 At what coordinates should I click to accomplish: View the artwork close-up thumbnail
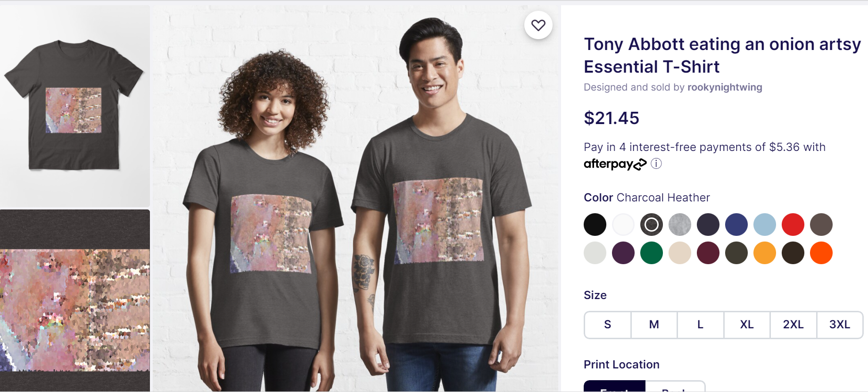click(75, 300)
